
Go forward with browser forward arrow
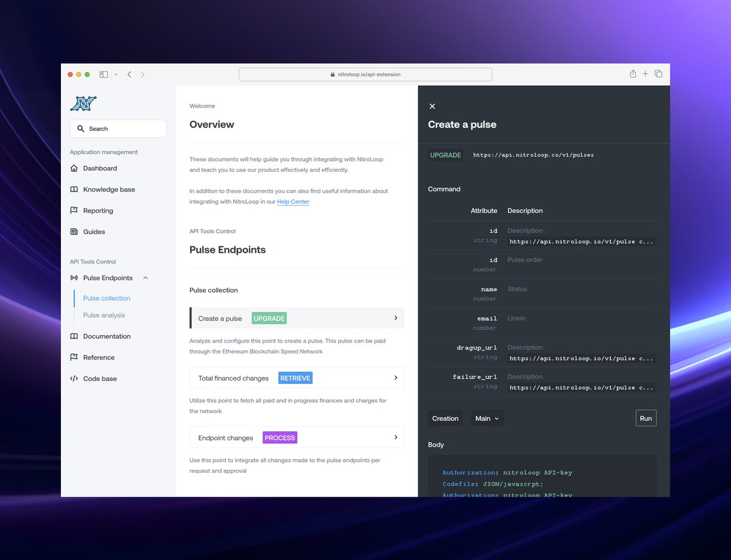[x=143, y=74]
